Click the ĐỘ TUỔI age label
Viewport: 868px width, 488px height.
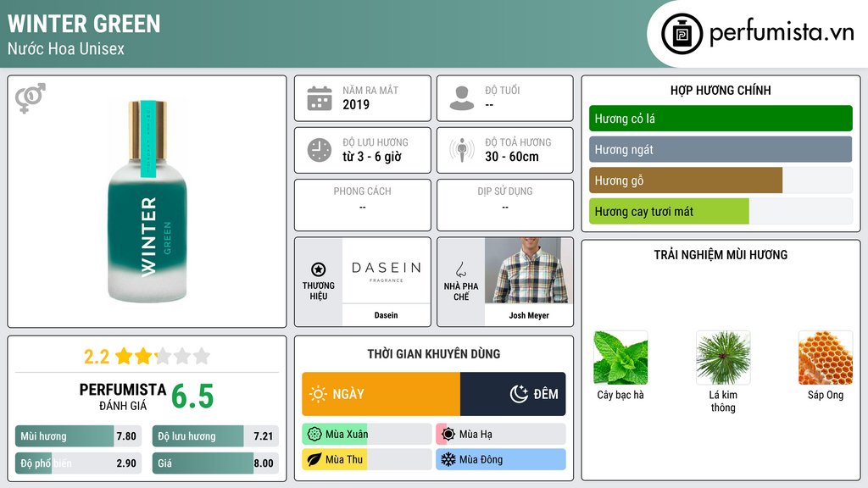502,90
